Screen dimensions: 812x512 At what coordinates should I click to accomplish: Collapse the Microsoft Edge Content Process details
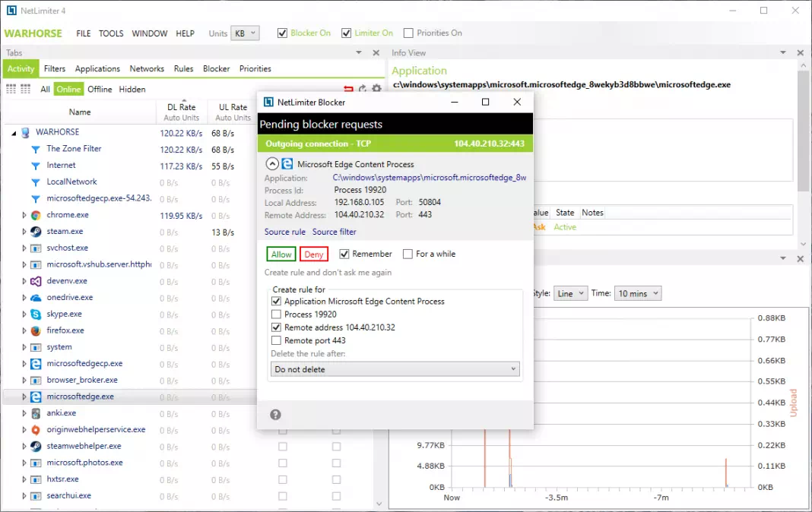272,164
